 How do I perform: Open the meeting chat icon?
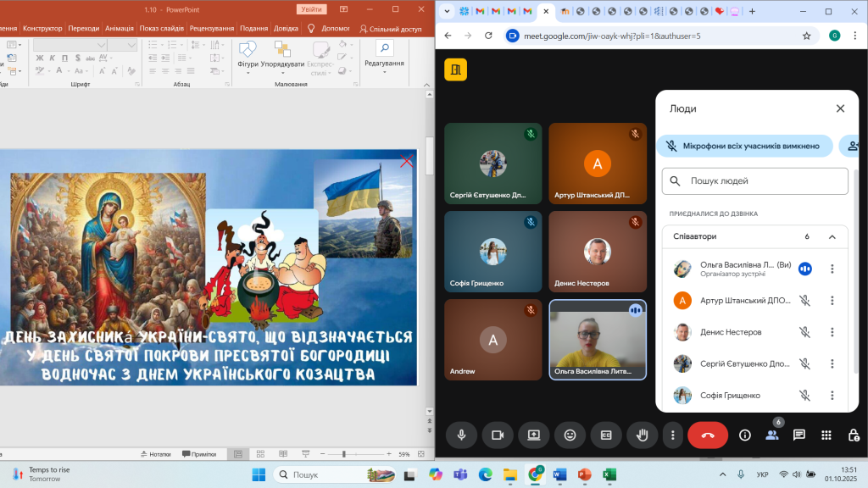798,435
